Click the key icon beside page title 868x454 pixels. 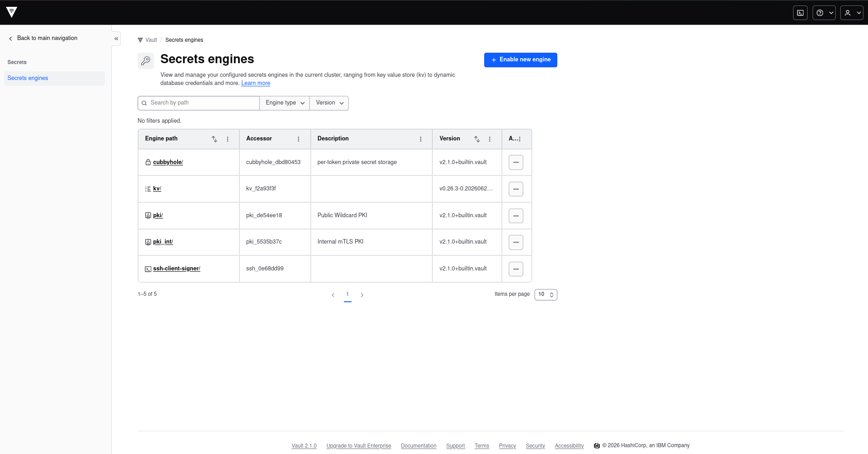click(x=146, y=61)
